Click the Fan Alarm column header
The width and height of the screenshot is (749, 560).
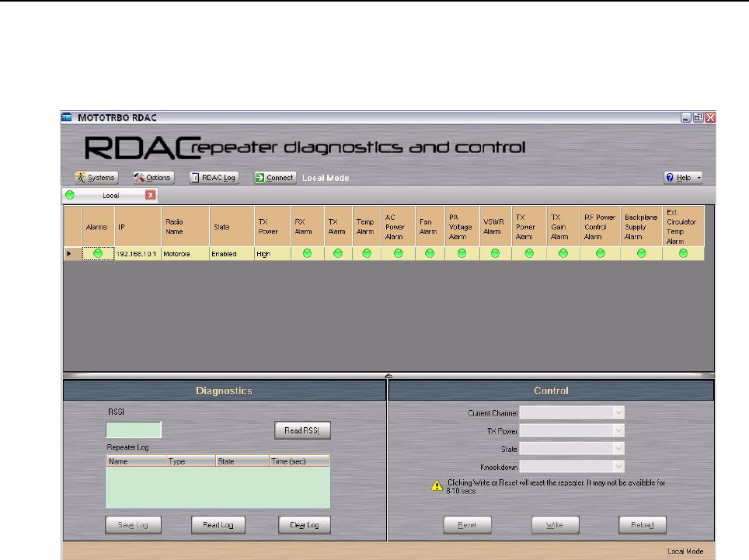click(x=430, y=226)
